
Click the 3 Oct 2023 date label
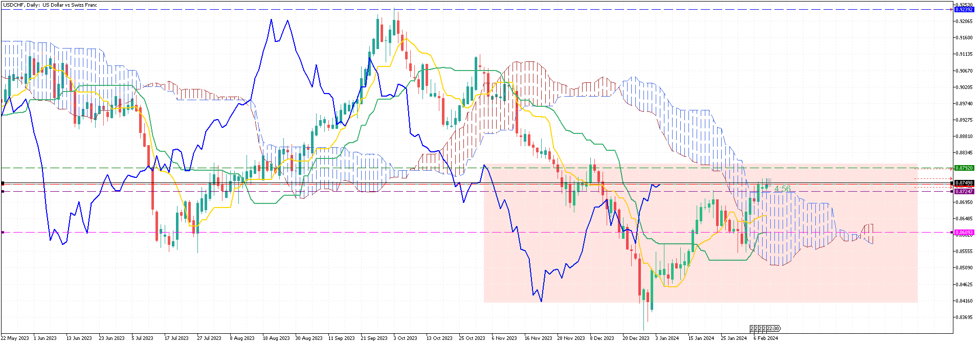(406, 338)
